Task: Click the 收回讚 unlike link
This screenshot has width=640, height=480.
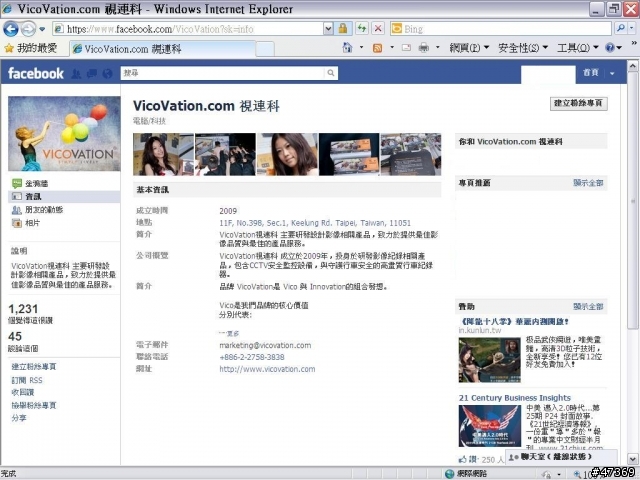Action: coord(23,393)
